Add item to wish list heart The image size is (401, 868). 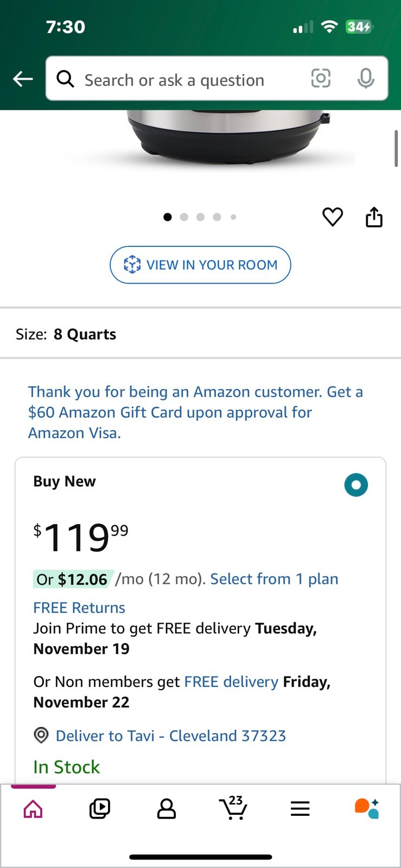tap(333, 217)
